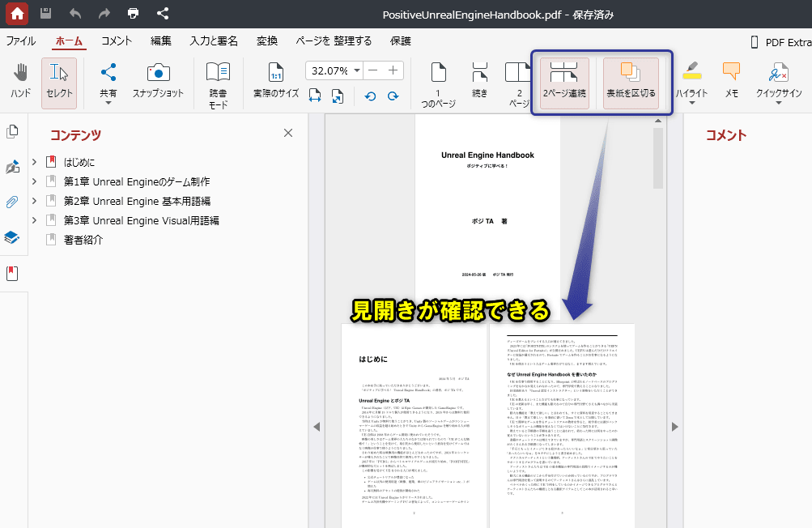
Task: Open the File (ファイル) menu
Action: click(21, 41)
